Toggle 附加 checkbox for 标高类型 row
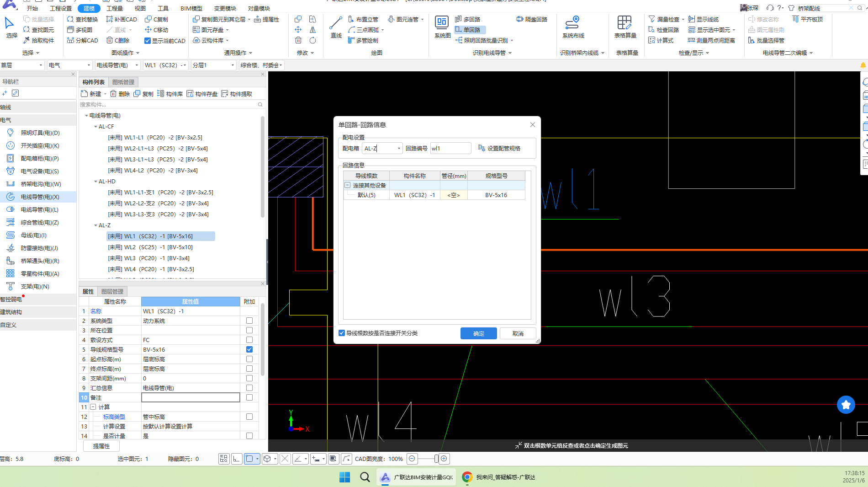The width and height of the screenshot is (868, 487). coord(249,417)
